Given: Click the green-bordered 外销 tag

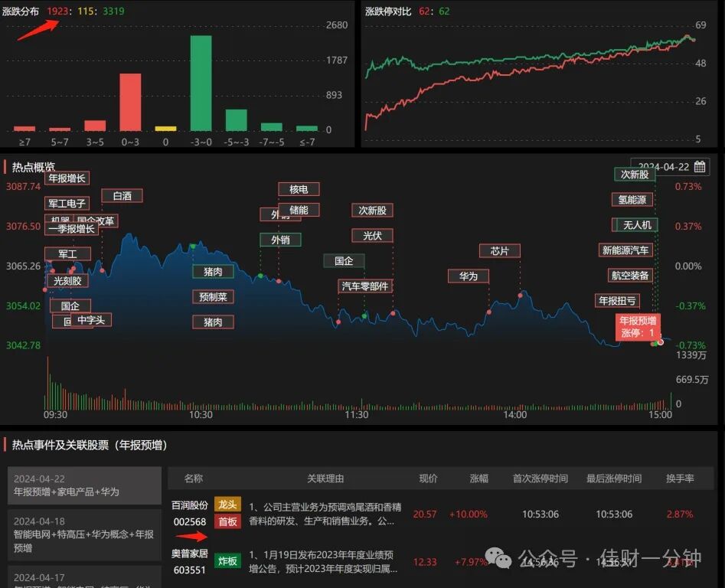Looking at the screenshot, I should tap(280, 240).
